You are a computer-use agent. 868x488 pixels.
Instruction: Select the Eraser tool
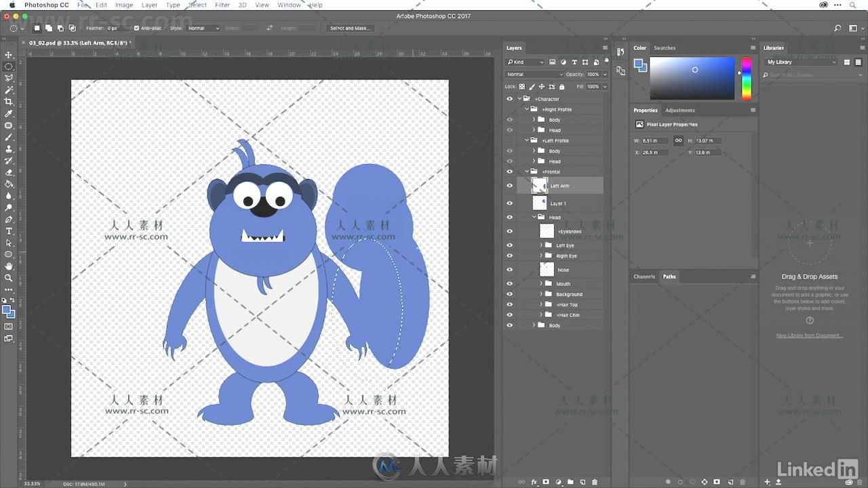click(9, 172)
